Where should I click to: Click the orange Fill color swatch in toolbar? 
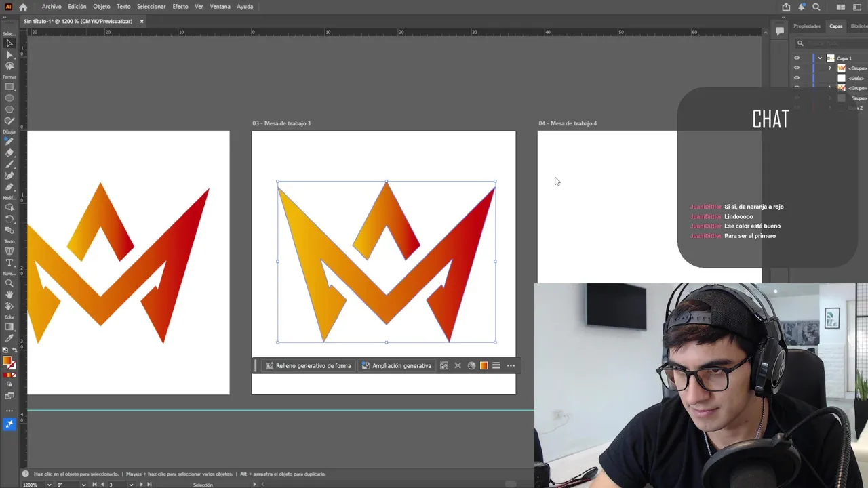tap(7, 361)
